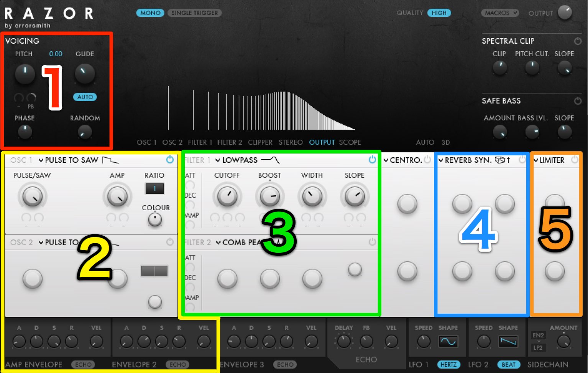Toggle OSC 1 power button
Viewport: 588px width, 373px height.
click(x=170, y=160)
